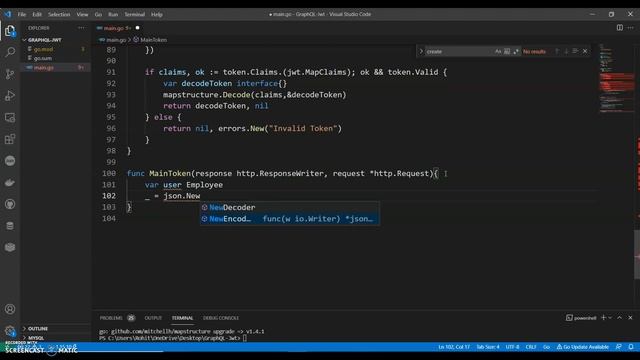The height and width of the screenshot is (360, 640).
Task: Open the Edit menu
Action: point(37,14)
